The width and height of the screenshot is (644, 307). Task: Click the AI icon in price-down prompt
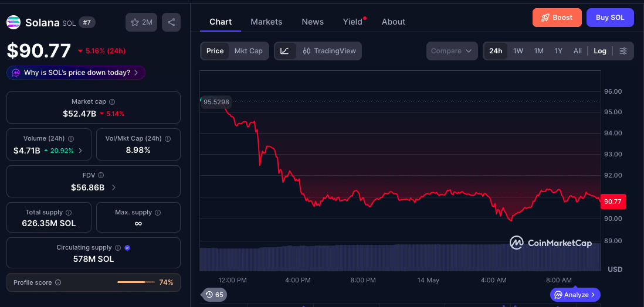16,73
